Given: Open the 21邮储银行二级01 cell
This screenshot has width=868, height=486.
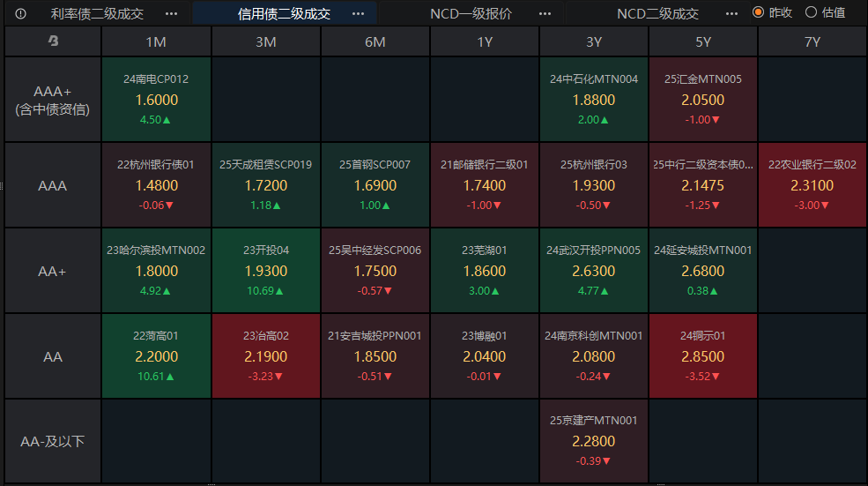Looking at the screenshot, I should pos(485,185).
